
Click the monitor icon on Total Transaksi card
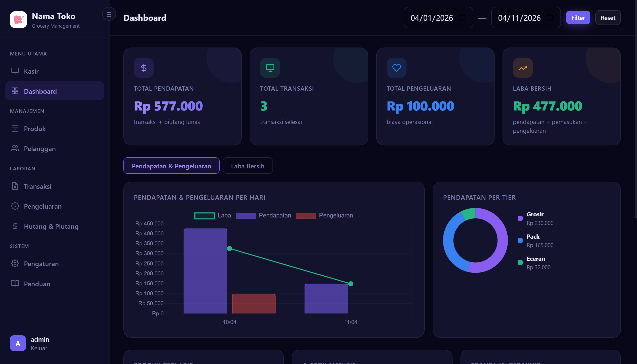point(270,68)
